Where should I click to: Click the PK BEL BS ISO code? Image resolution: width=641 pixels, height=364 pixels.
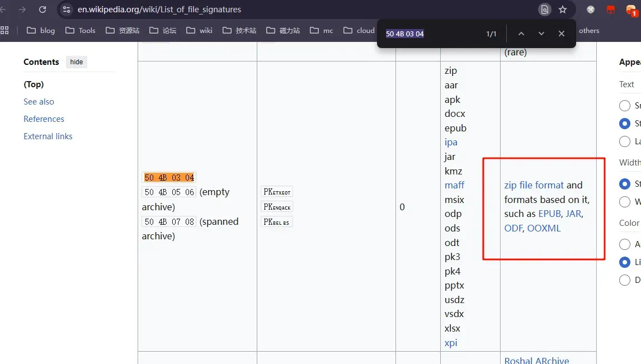pyautogui.click(x=277, y=222)
